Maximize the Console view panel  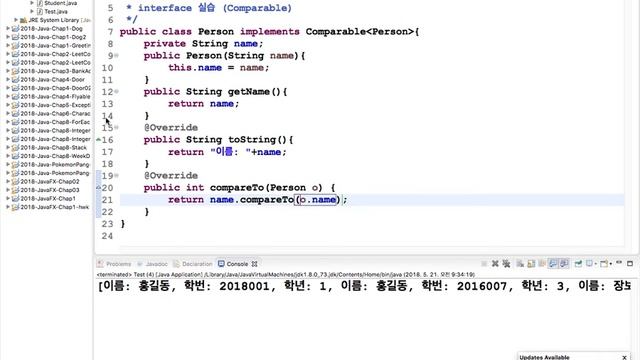pyautogui.click(x=630, y=264)
